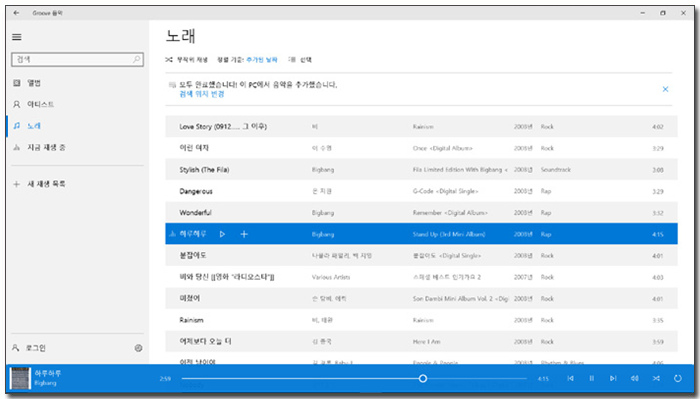The image size is (700, 399).
Task: Maximize the Groove window
Action: (663, 13)
